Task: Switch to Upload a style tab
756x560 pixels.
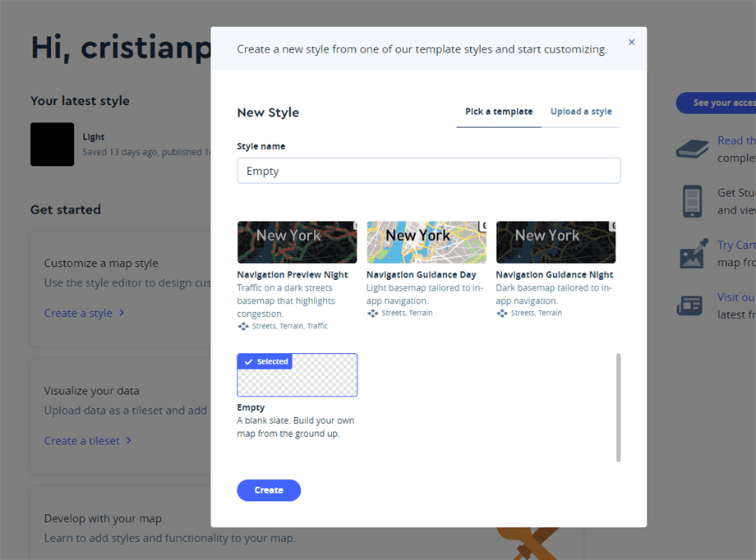Action: coord(581,112)
